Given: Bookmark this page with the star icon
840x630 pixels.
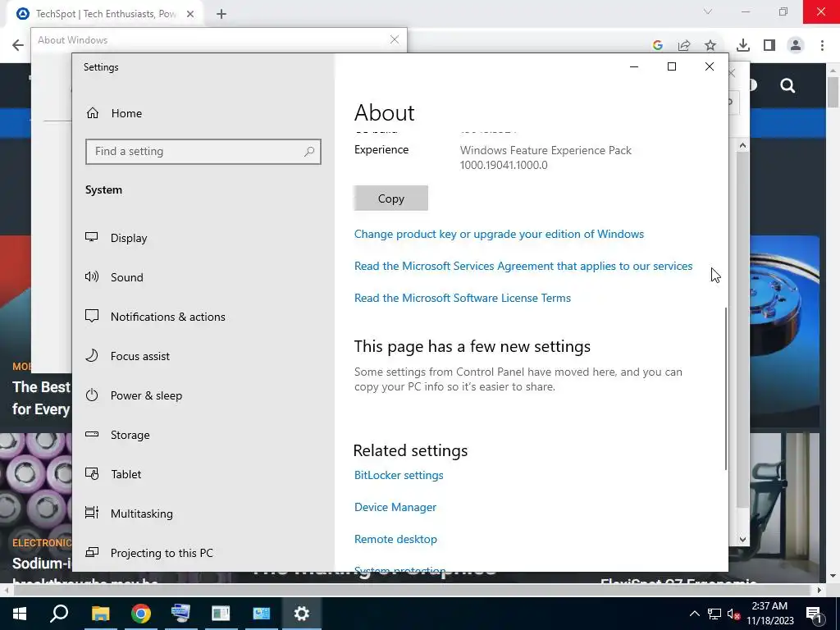Looking at the screenshot, I should click(710, 46).
